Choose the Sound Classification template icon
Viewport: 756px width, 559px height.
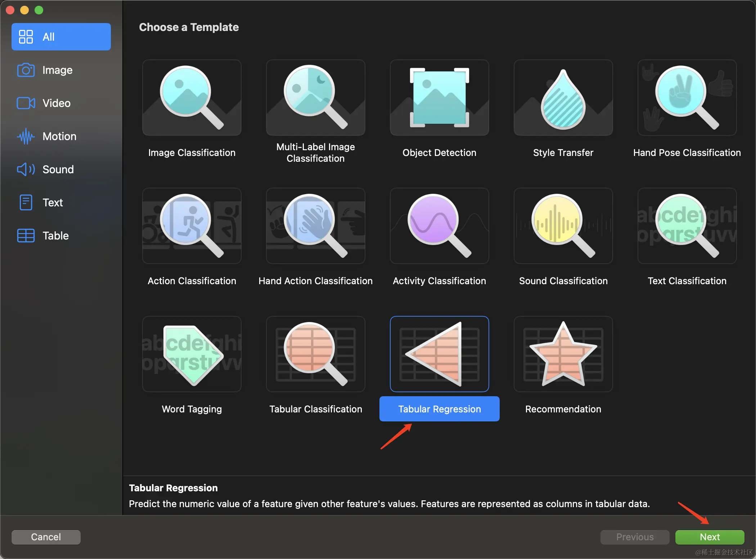[x=563, y=226]
